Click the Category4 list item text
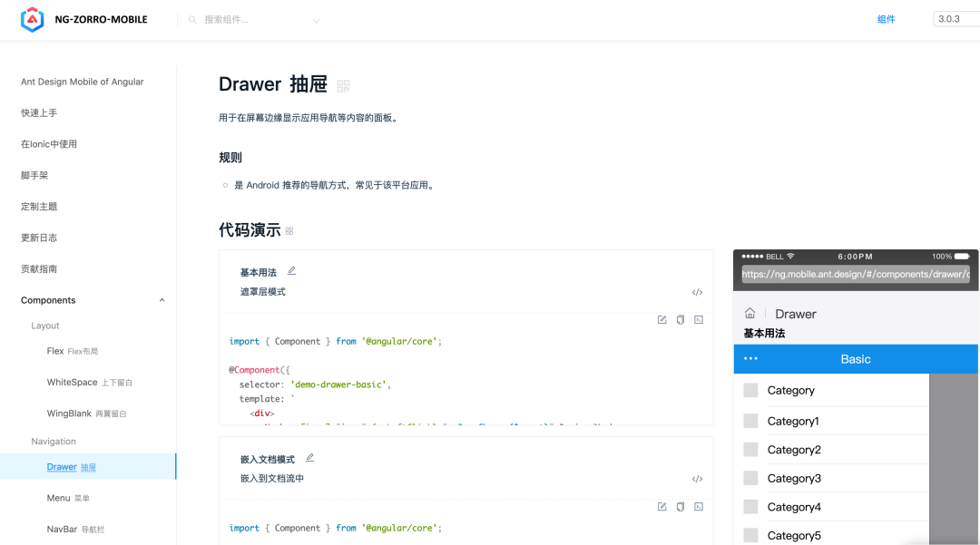 pos(794,508)
